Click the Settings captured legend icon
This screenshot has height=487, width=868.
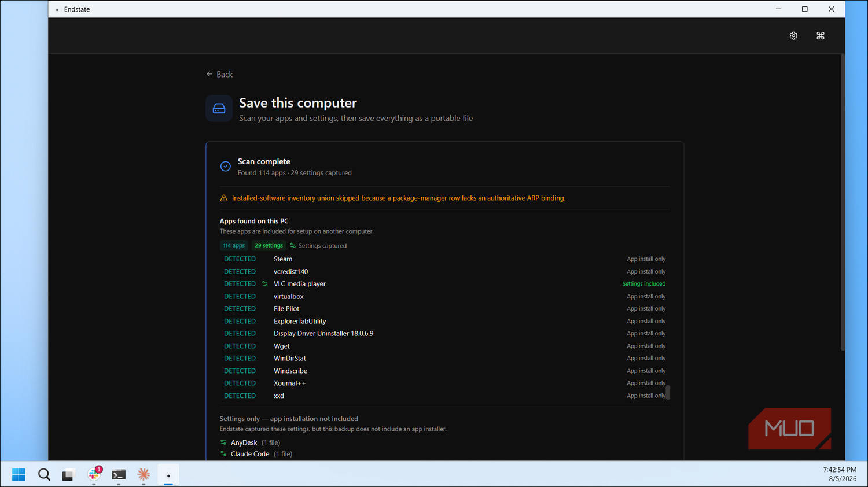tap(293, 246)
